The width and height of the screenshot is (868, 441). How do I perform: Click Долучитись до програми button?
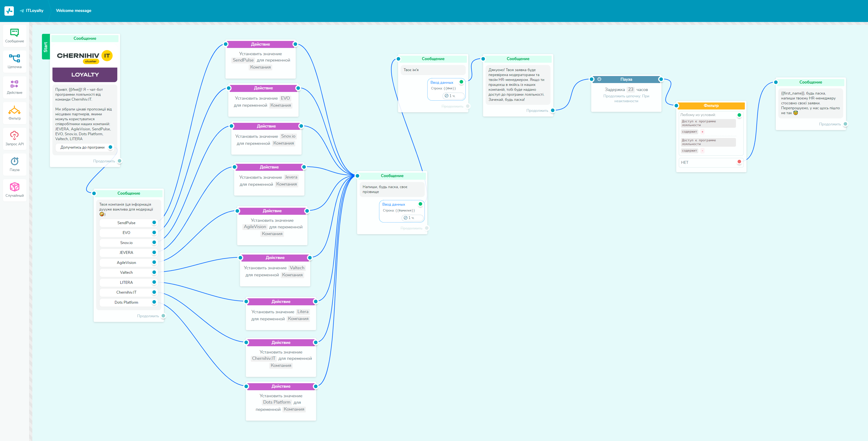pyautogui.click(x=85, y=147)
